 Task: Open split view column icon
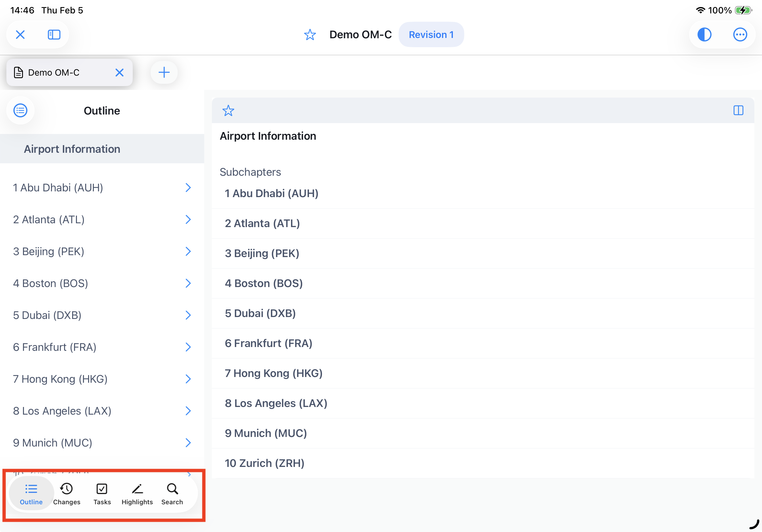pyautogui.click(x=738, y=110)
